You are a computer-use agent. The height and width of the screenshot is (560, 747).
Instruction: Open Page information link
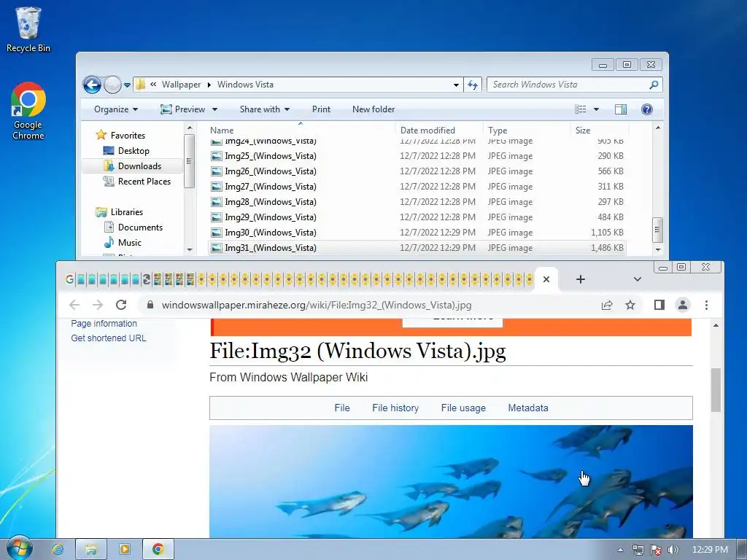pos(104,324)
